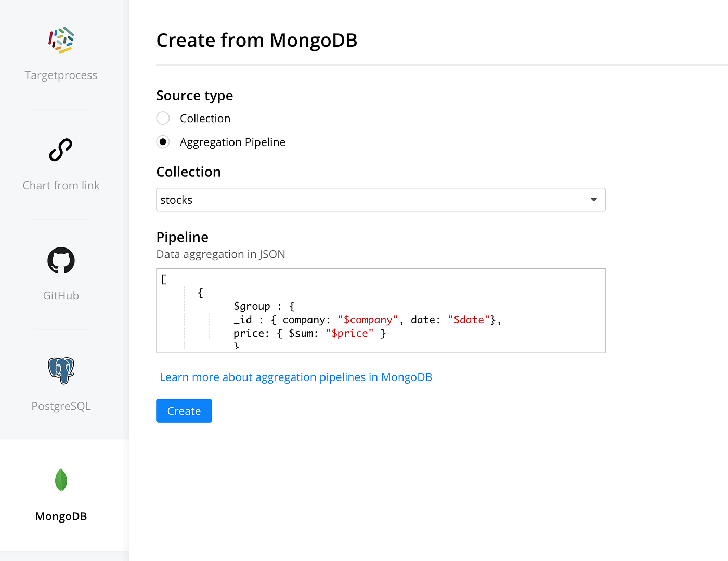The height and width of the screenshot is (561, 728).
Task: Select the Aggregation Pipeline source type
Action: click(163, 141)
